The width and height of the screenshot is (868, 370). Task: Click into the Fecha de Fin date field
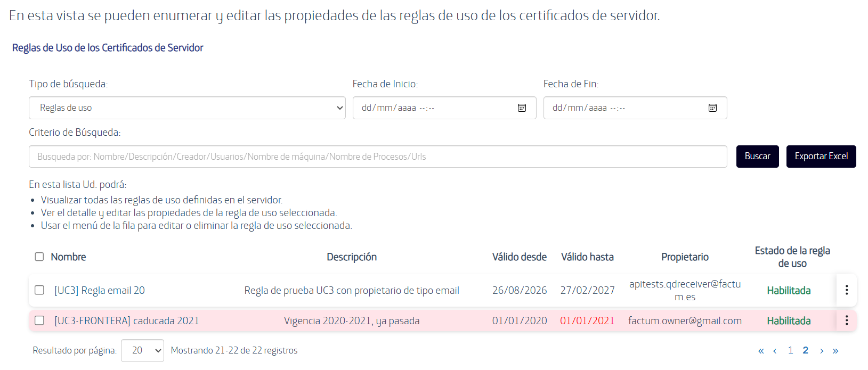pyautogui.click(x=635, y=108)
